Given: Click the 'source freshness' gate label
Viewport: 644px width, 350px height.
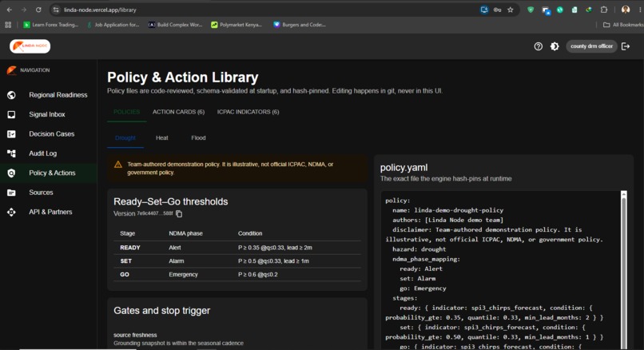Looking at the screenshot, I should (135, 335).
